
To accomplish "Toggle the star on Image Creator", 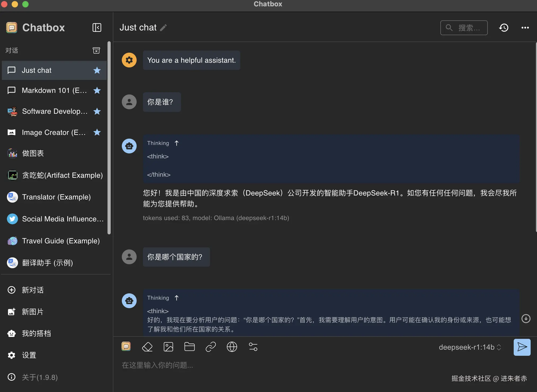I will (x=97, y=132).
